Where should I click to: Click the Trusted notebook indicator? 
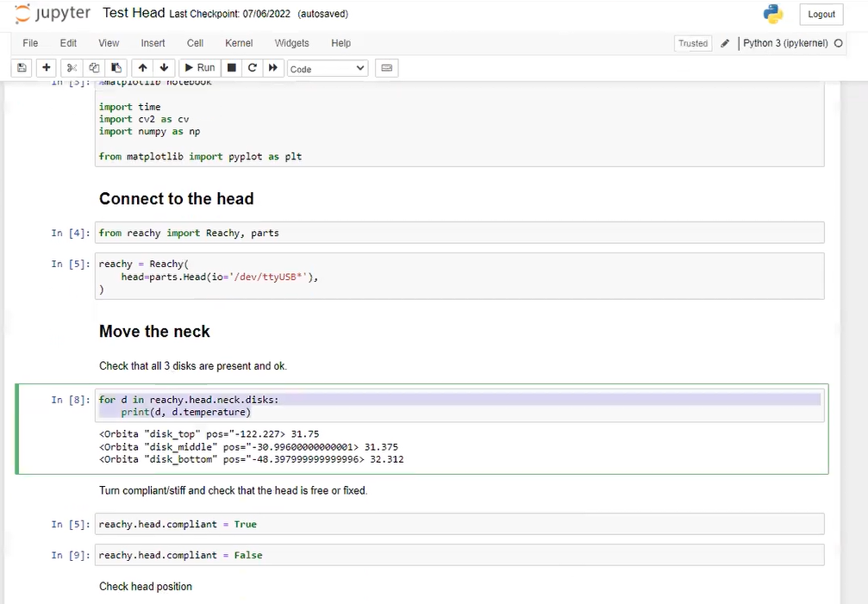pyautogui.click(x=693, y=43)
